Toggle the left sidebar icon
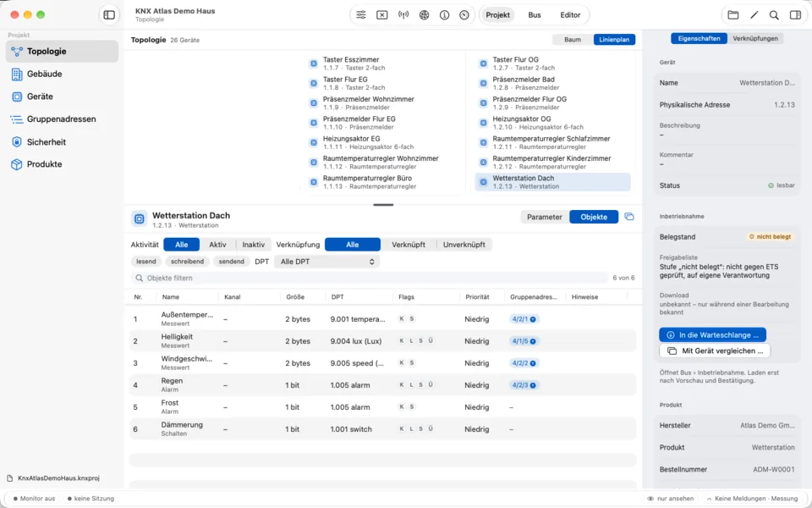Screen dimensions: 812x508 (109, 15)
